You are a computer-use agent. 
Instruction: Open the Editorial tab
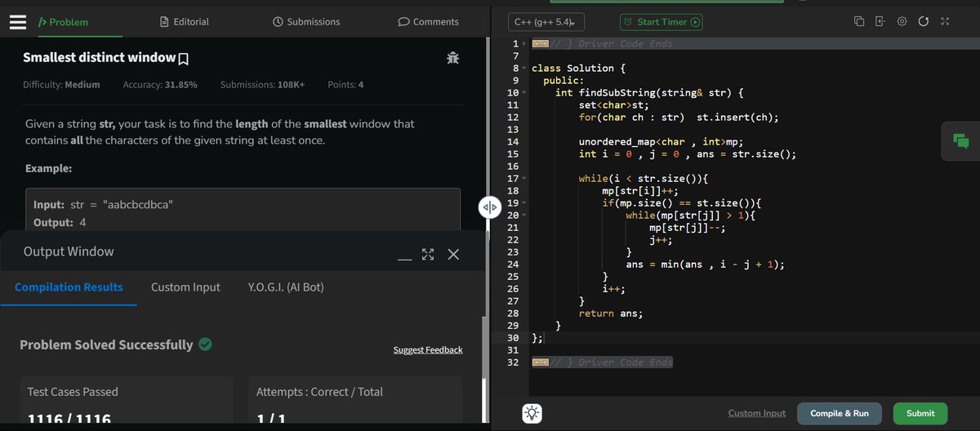(x=185, y=22)
